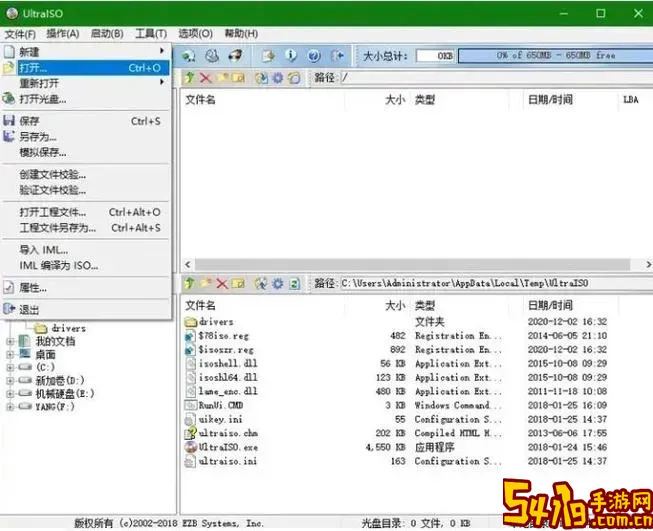The width and height of the screenshot is (653, 531).
Task: Select the isoshell.dll file row
Action: 396,364
